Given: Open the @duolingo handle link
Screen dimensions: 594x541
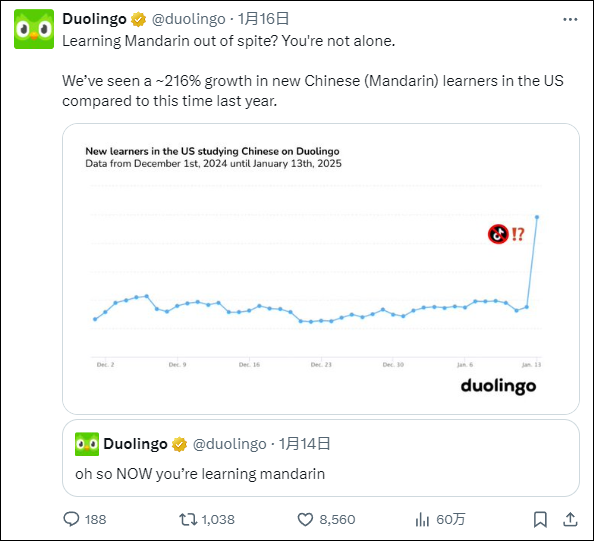Looking at the screenshot, I should click(188, 19).
